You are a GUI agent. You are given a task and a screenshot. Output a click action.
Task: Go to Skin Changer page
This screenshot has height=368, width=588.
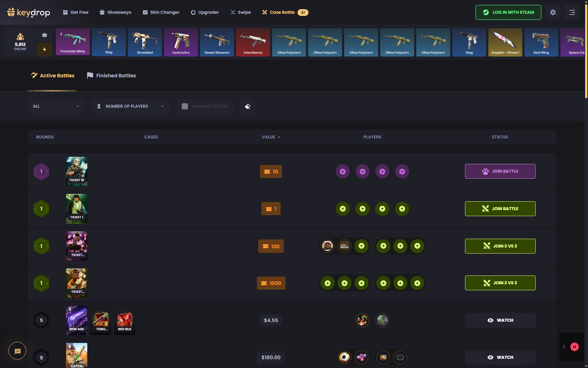click(x=161, y=12)
